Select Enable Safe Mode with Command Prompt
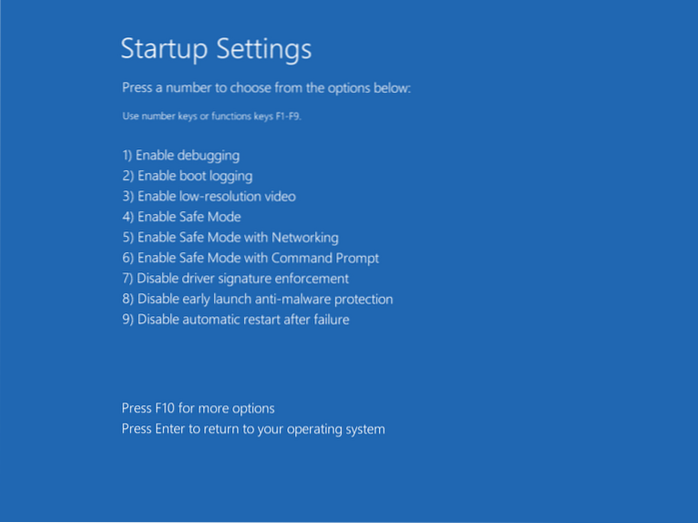Viewport: 698px width, 523px height. 250,258
